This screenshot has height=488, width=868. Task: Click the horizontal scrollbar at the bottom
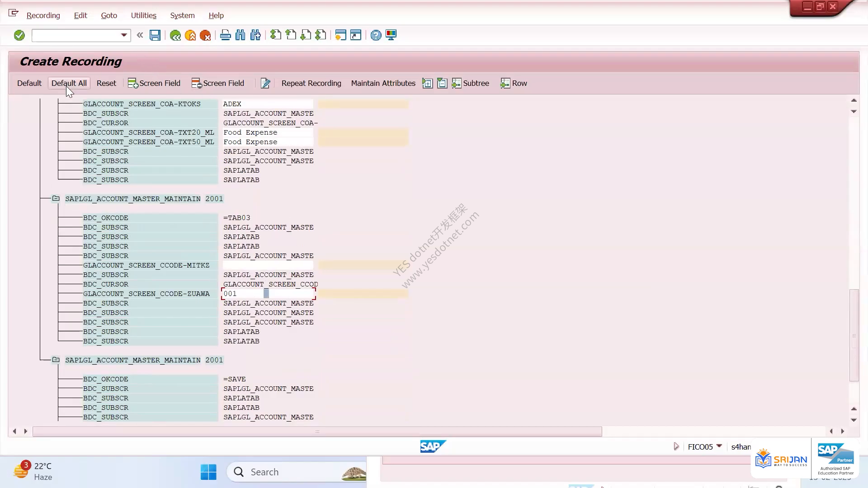317,432
